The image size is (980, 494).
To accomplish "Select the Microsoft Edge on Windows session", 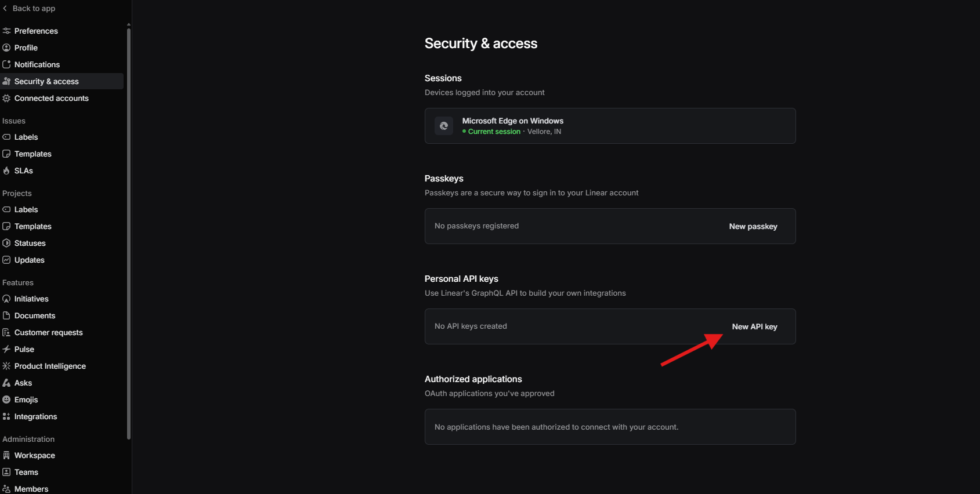I will click(x=610, y=126).
